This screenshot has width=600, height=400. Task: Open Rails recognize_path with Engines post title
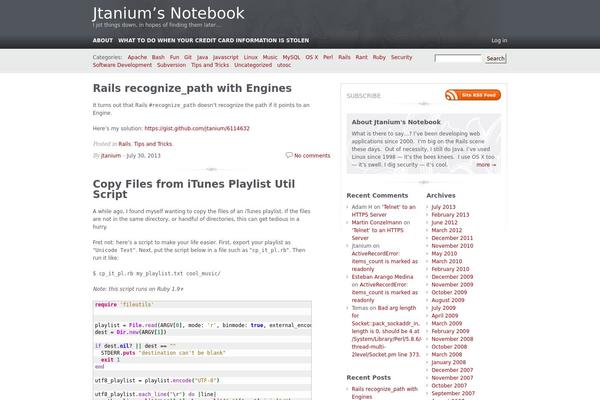(192, 88)
